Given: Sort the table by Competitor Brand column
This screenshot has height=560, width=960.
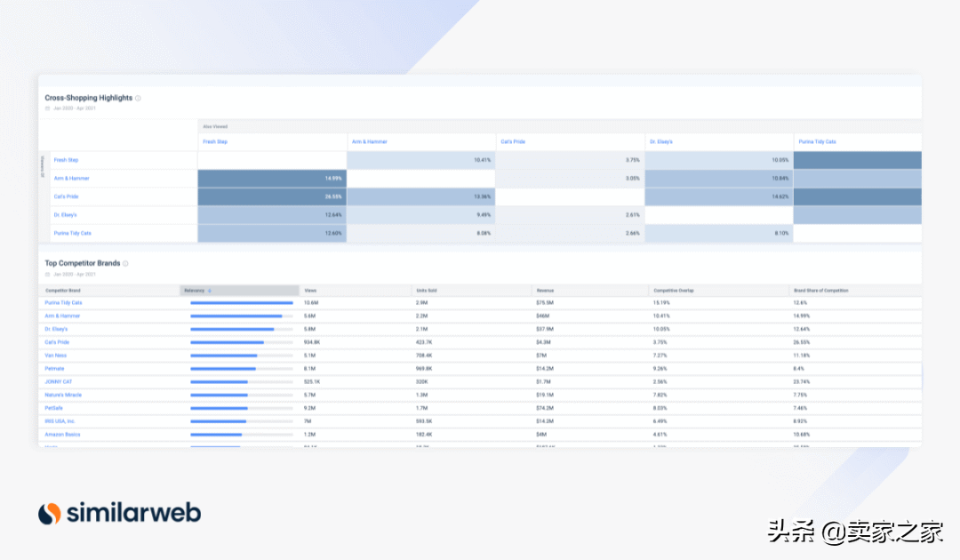Looking at the screenshot, I should tap(63, 291).
